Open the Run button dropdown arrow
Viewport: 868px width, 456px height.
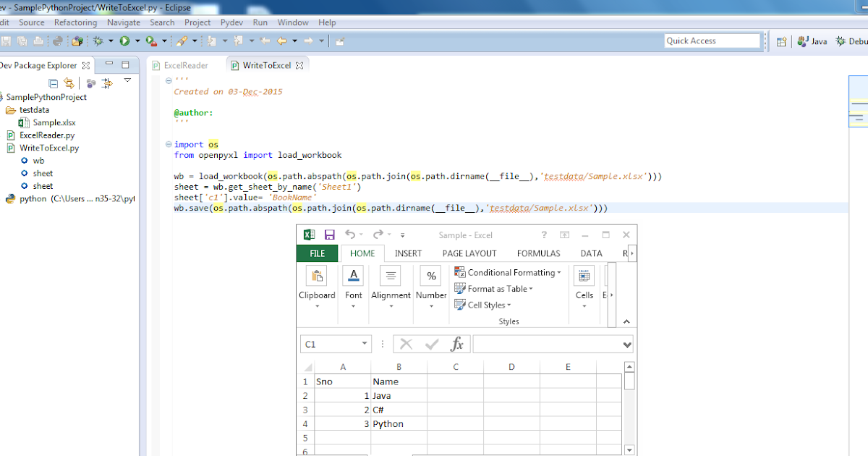(137, 41)
